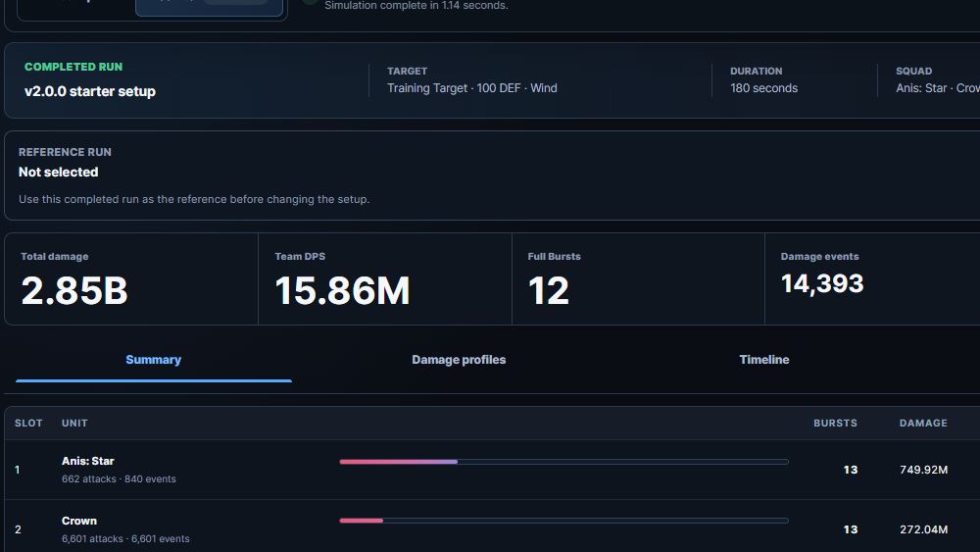980x552 pixels.
Task: Click the Training Target · 100 DEF · Wind text
Action: (x=472, y=88)
